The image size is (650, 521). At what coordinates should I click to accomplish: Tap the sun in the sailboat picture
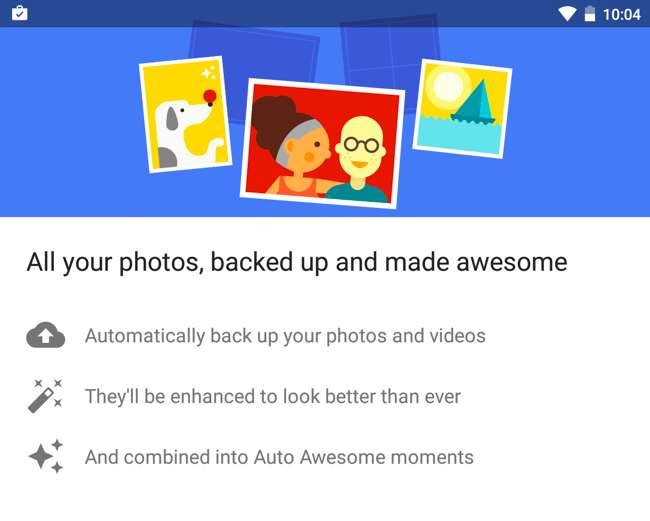click(x=448, y=86)
